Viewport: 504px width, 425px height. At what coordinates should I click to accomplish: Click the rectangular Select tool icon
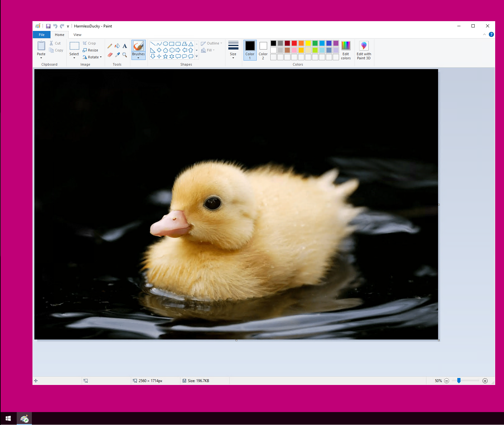(x=74, y=46)
